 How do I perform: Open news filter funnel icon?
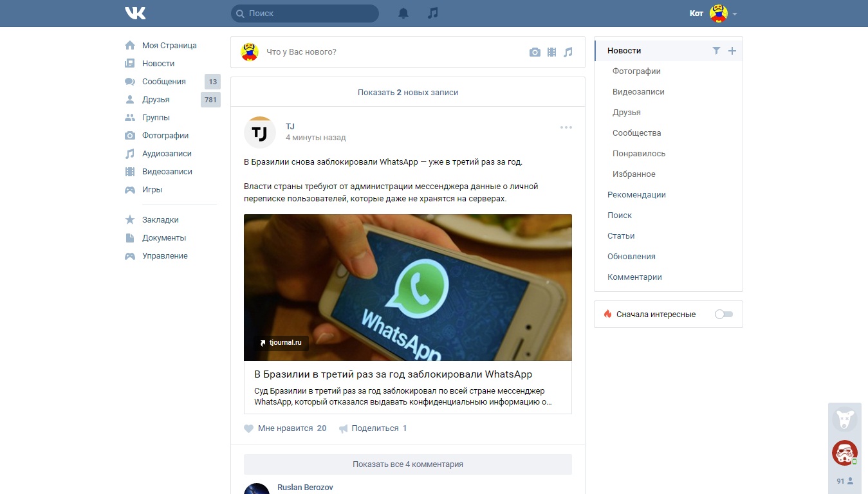(716, 51)
